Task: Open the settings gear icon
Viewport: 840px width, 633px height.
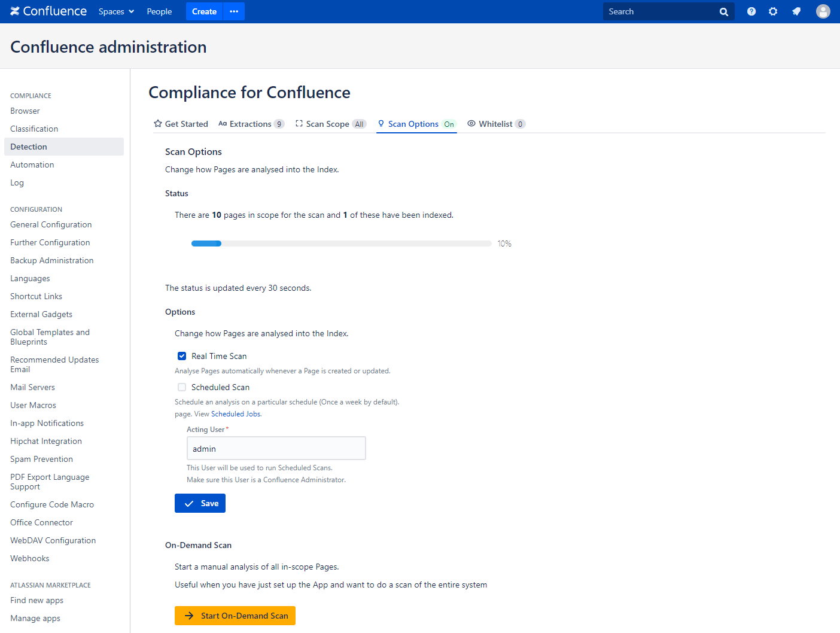Action: click(x=773, y=11)
